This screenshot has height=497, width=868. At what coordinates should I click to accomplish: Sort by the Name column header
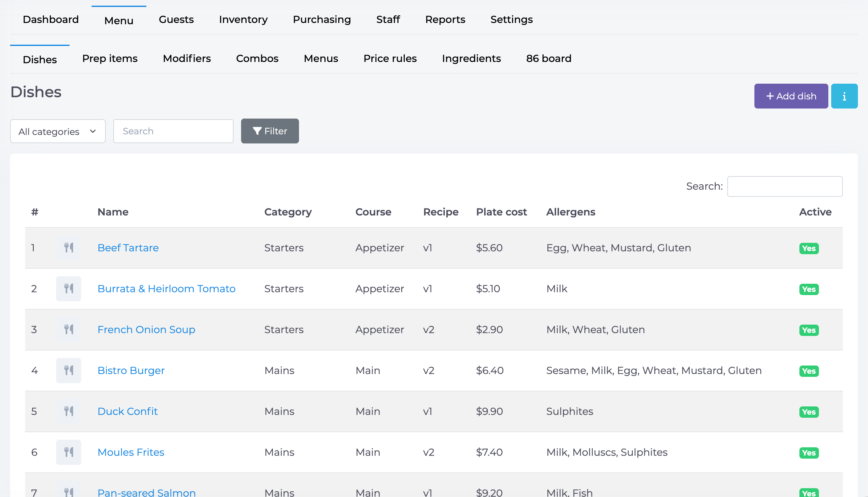tap(113, 212)
